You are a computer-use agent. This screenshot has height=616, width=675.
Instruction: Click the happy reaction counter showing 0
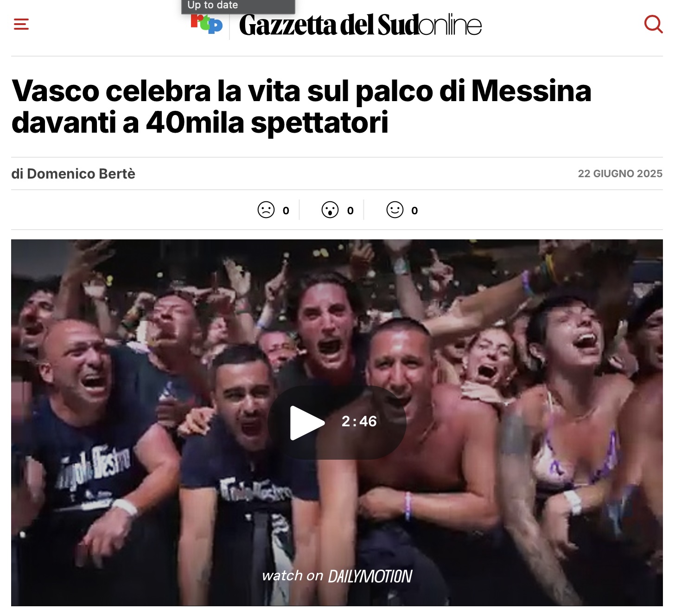tap(414, 211)
